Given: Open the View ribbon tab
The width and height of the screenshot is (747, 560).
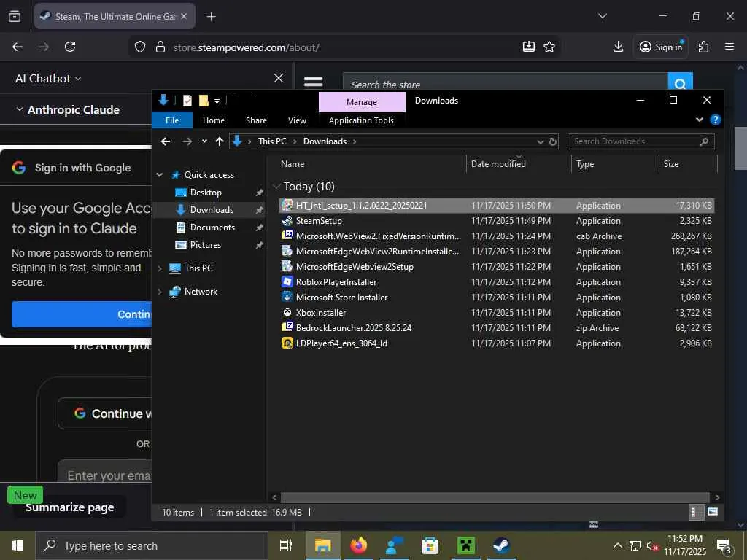Looking at the screenshot, I should (x=298, y=120).
